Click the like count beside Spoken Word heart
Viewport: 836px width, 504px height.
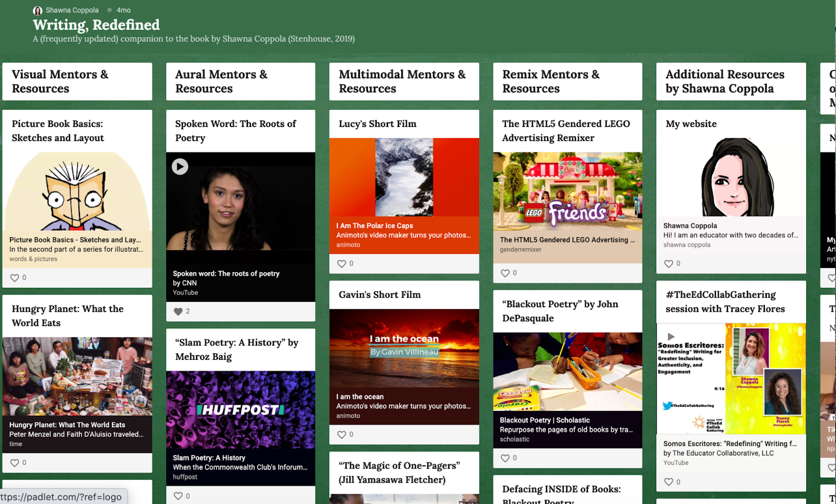pyautogui.click(x=188, y=311)
